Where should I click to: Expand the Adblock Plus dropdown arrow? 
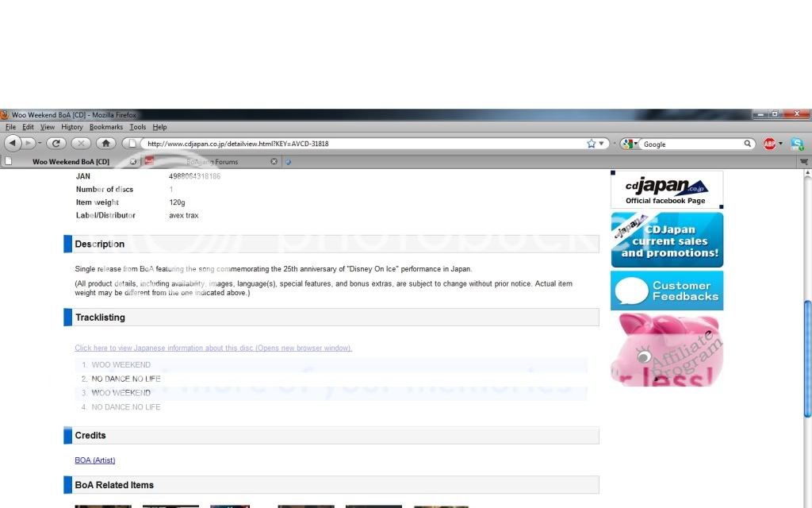[x=780, y=144]
